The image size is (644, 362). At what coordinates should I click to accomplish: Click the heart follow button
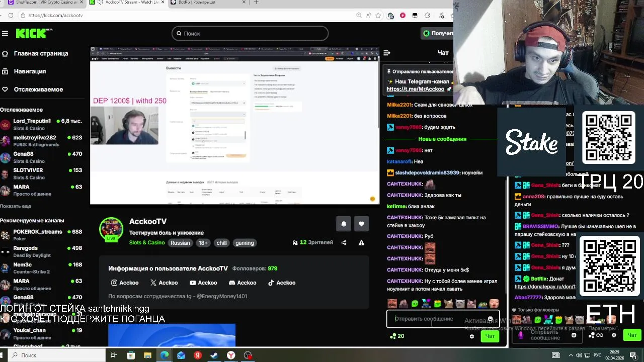361,224
